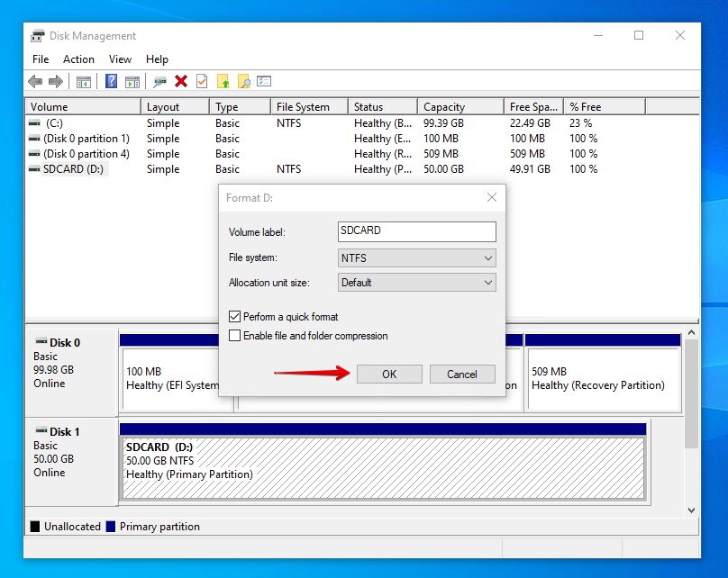
Task: Click the blue Help question mark icon
Action: coord(112,82)
